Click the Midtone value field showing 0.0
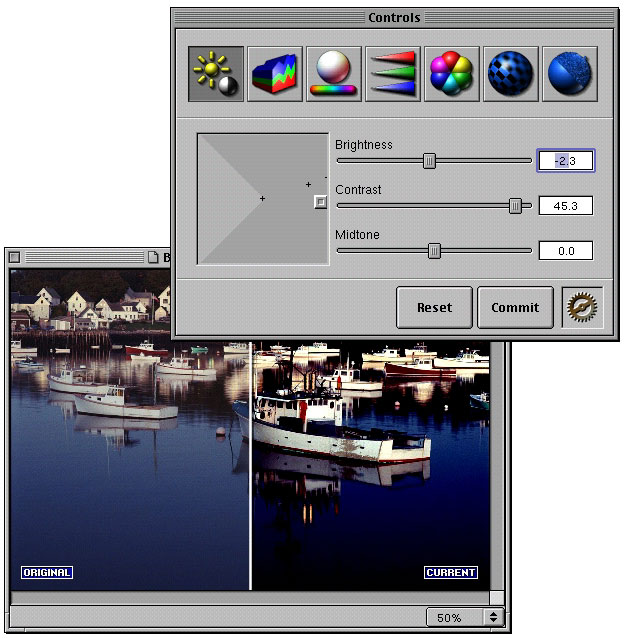Viewport: 624px width, 638px height. tap(566, 251)
